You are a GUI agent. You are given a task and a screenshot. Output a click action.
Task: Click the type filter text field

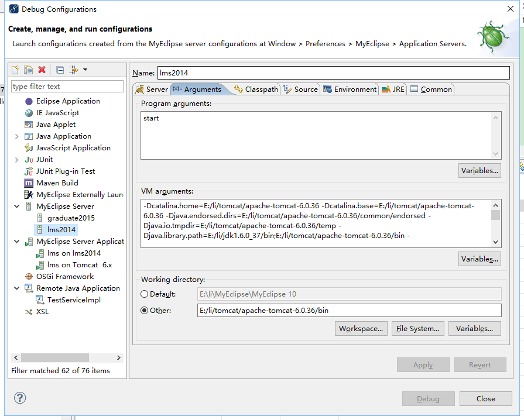click(67, 87)
